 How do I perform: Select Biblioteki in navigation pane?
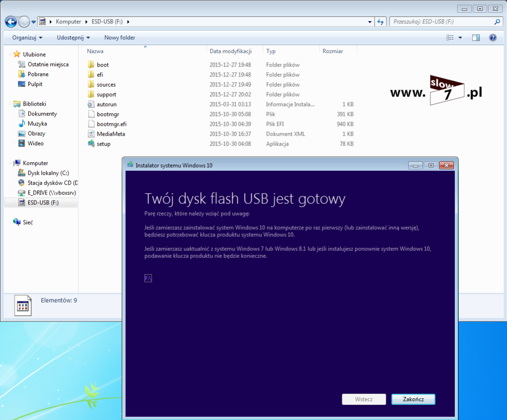pos(34,104)
